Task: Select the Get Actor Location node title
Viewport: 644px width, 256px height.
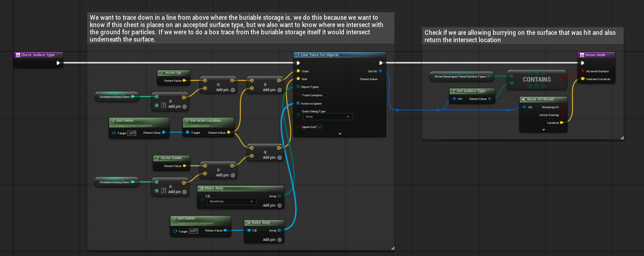Action: click(205, 120)
